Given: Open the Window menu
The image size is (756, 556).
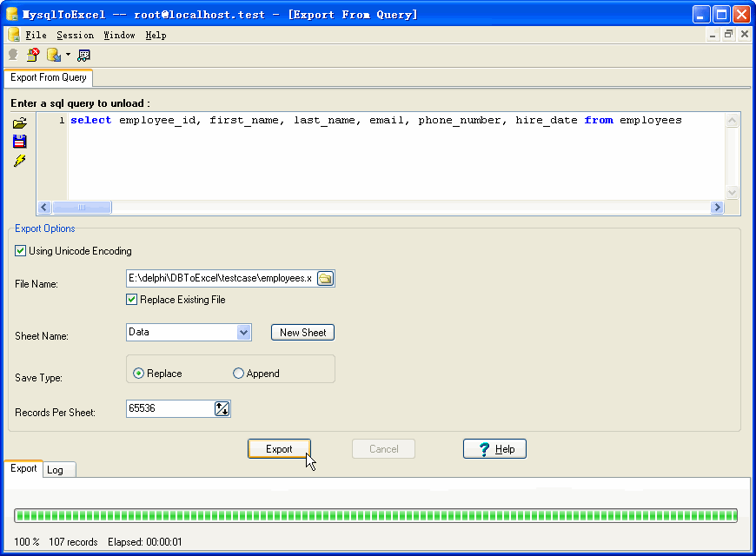Looking at the screenshot, I should [x=120, y=36].
